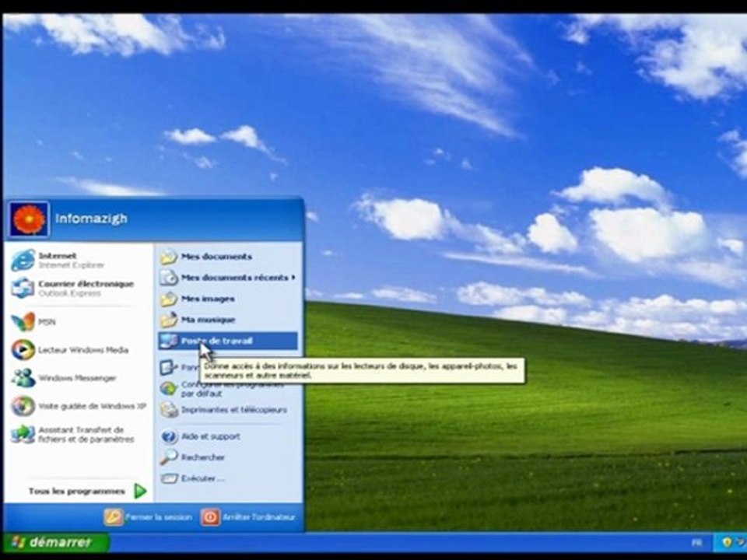The image size is (747, 560).
Task: Click the Imprimantes et télécopieurs icon
Action: [x=169, y=410]
